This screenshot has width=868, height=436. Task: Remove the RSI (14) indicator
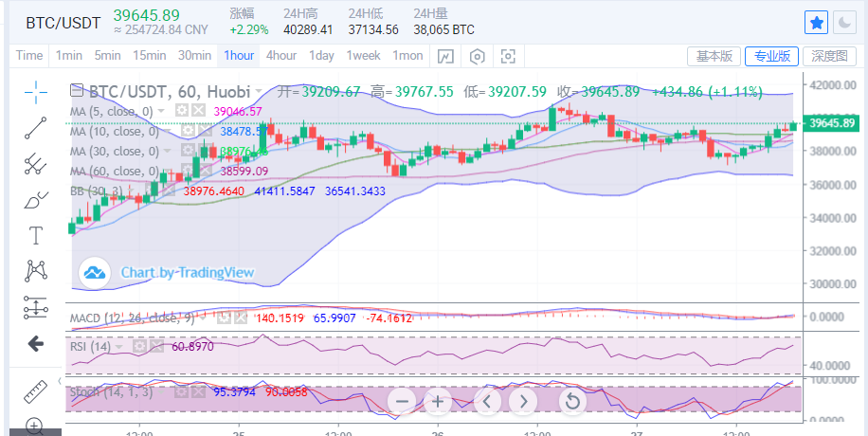[156, 347]
